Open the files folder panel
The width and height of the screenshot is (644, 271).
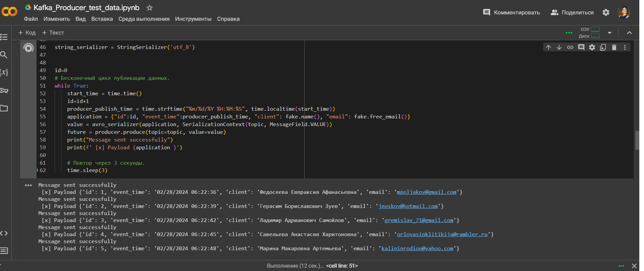4,108
